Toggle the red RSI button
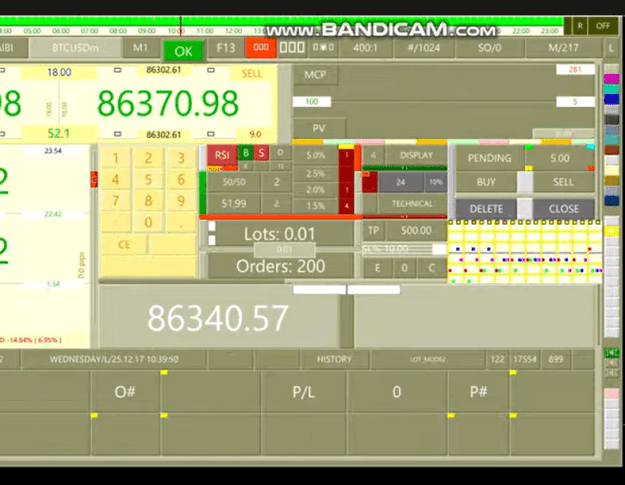Image resolution: width=625 pixels, height=485 pixels. coord(222,155)
